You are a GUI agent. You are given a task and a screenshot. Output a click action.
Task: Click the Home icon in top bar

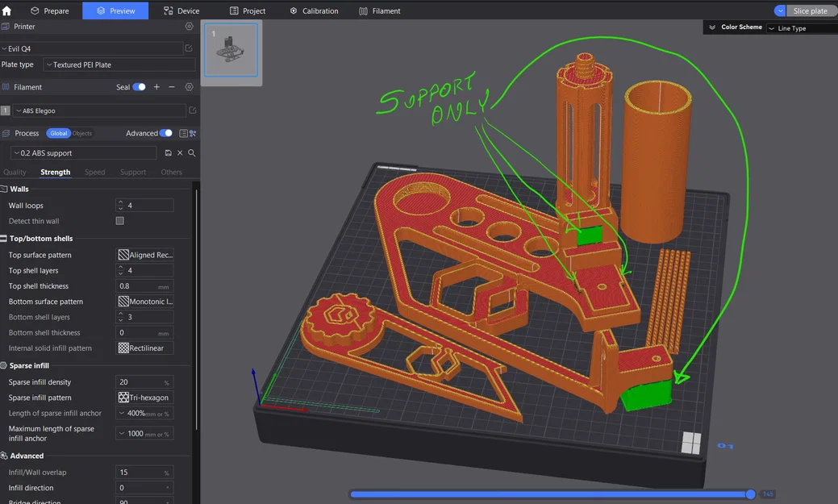(x=6, y=10)
